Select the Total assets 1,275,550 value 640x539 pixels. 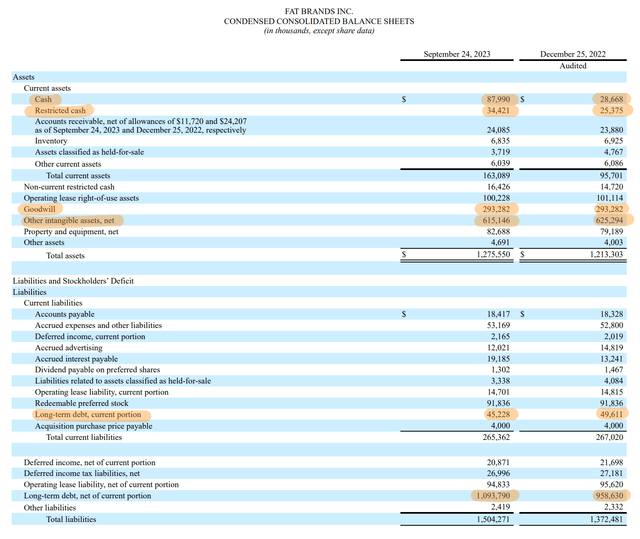click(493, 254)
